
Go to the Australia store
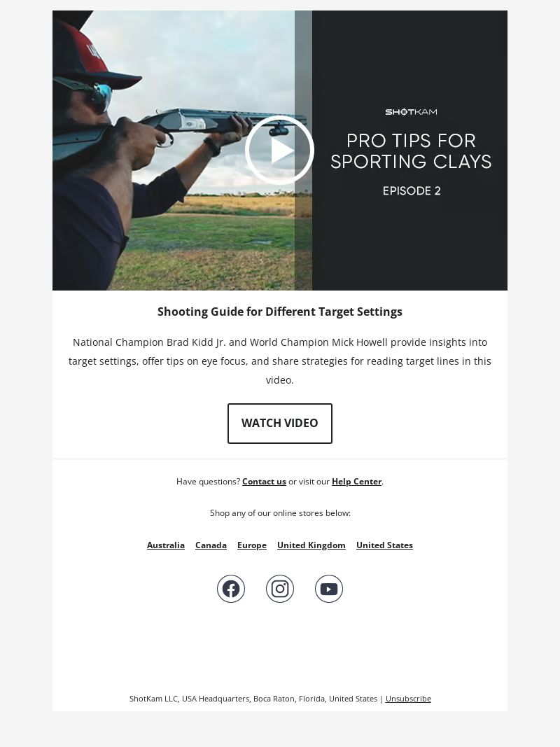click(166, 545)
